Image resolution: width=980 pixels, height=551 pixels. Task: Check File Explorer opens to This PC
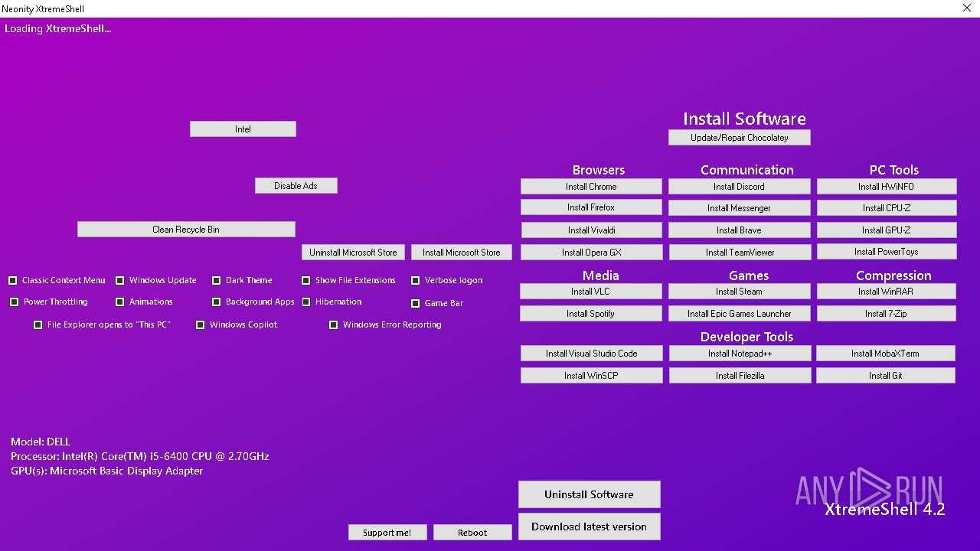(38, 325)
